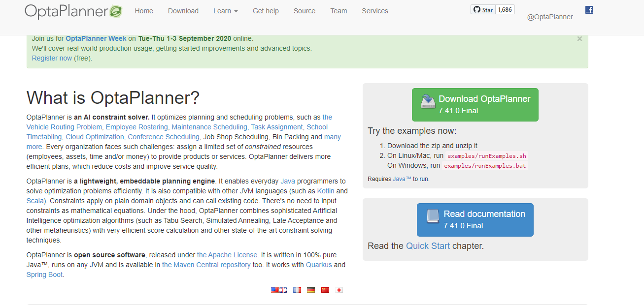Click the Java link in paragraph
The image size is (644, 305).
click(288, 181)
